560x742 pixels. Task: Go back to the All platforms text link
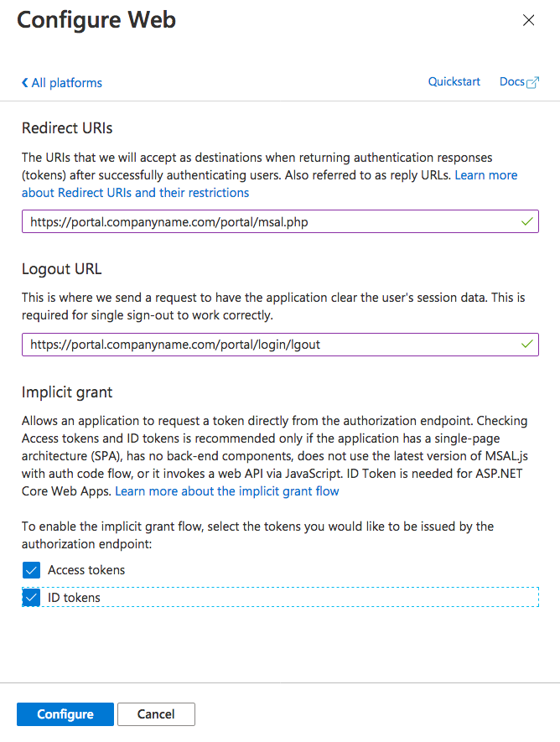[66, 83]
